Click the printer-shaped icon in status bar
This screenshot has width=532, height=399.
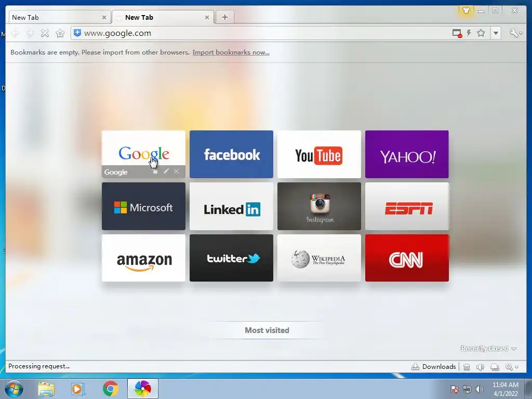click(495, 367)
